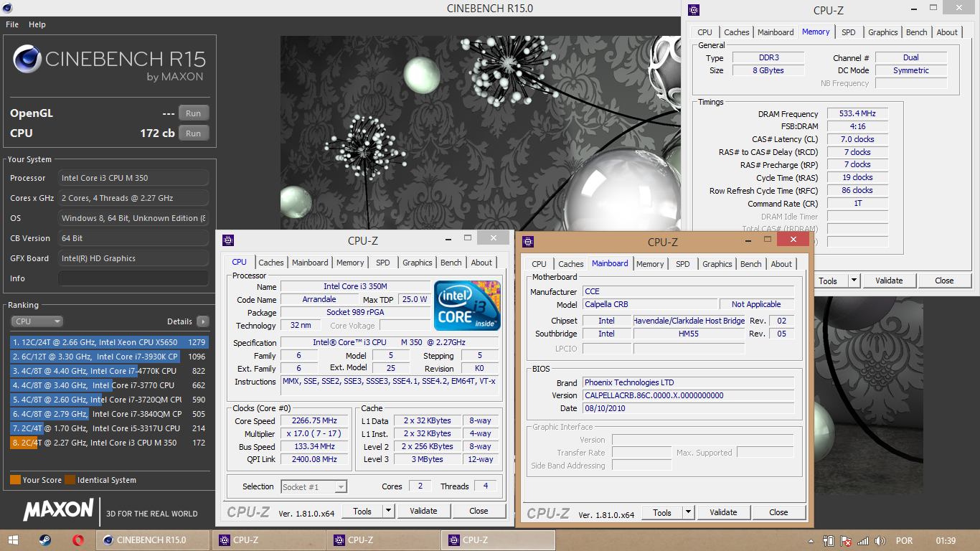The width and height of the screenshot is (980, 551).
Task: Click the orange Your Score legend swatch
Action: [15, 480]
